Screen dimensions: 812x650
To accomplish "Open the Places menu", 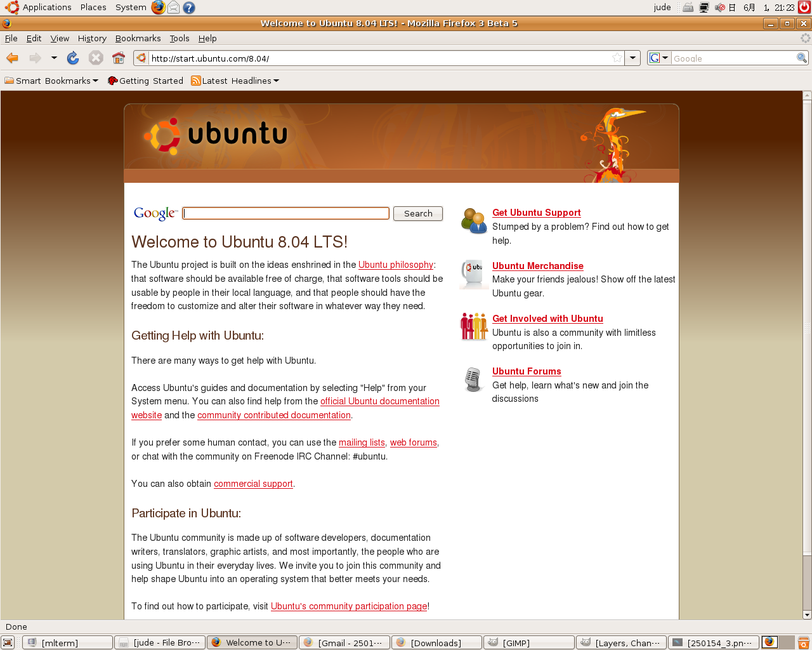I will point(93,8).
